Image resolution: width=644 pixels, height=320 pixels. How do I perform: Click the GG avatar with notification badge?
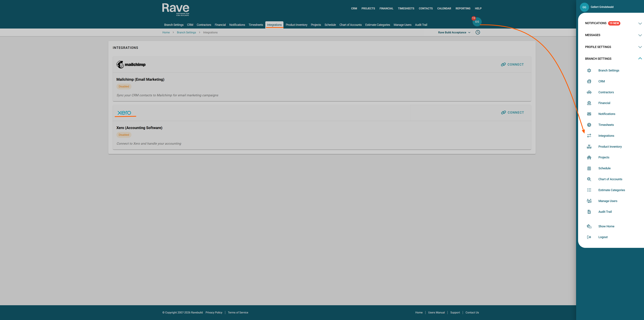(x=477, y=22)
